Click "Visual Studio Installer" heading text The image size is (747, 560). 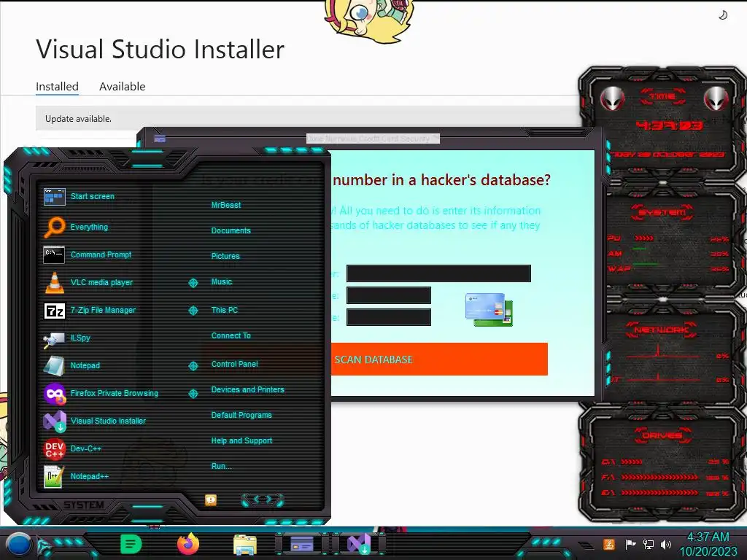[x=160, y=49]
